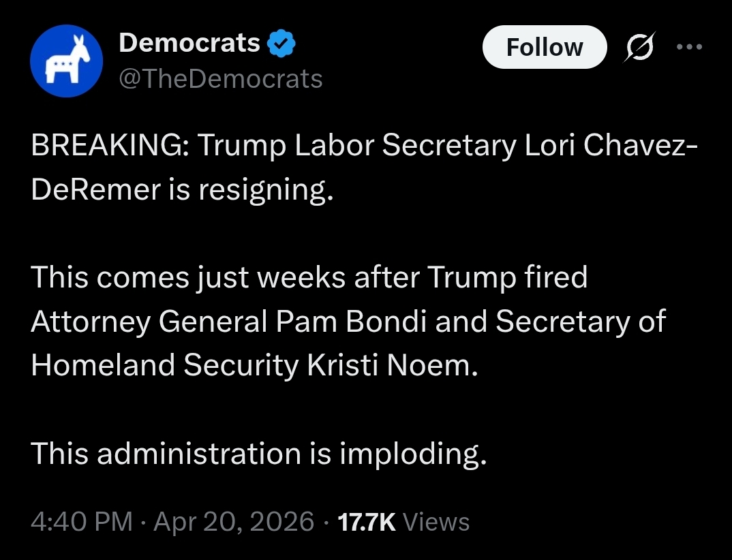
Task: Open the three-dot more options menu
Action: [688, 48]
